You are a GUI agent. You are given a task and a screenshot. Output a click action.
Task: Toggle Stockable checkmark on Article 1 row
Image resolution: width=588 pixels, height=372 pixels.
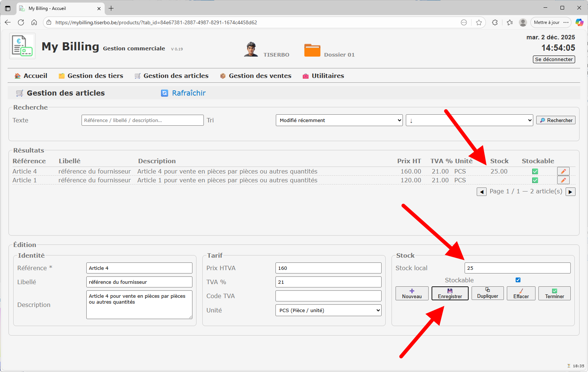535,180
